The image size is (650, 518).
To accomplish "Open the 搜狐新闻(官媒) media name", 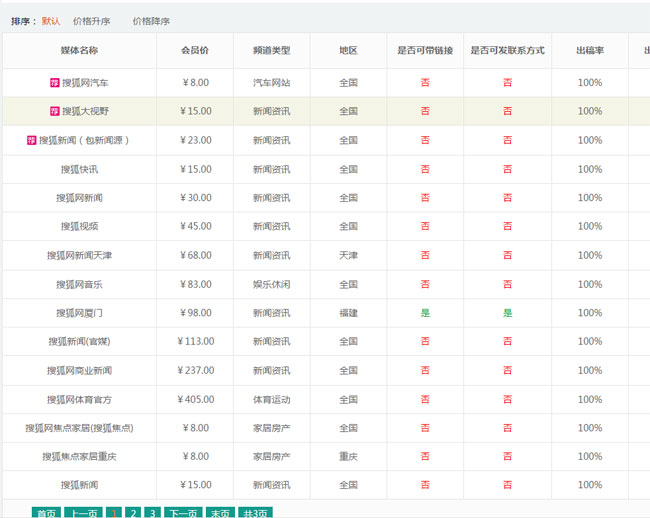I will coord(79,341).
